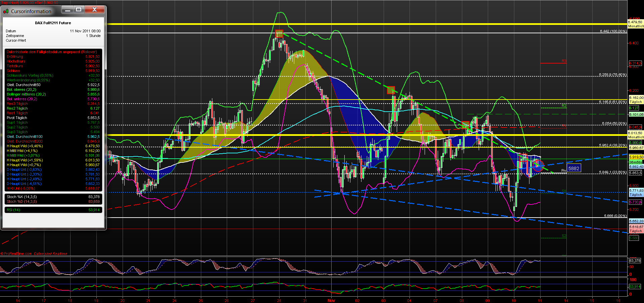Image resolution: width=644 pixels, height=303 pixels.
Task: Click the Pivot Täglich row in Cursorinformation
Action: (x=17, y=118)
